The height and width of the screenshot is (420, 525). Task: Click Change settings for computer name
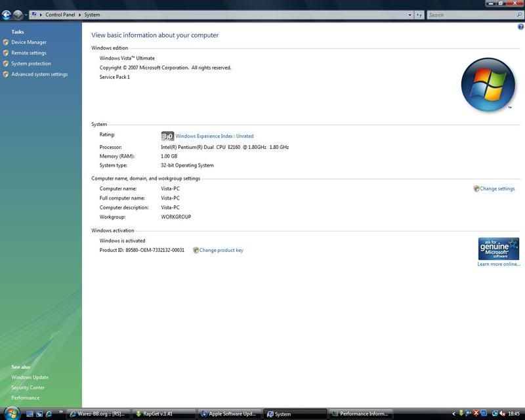click(x=497, y=188)
